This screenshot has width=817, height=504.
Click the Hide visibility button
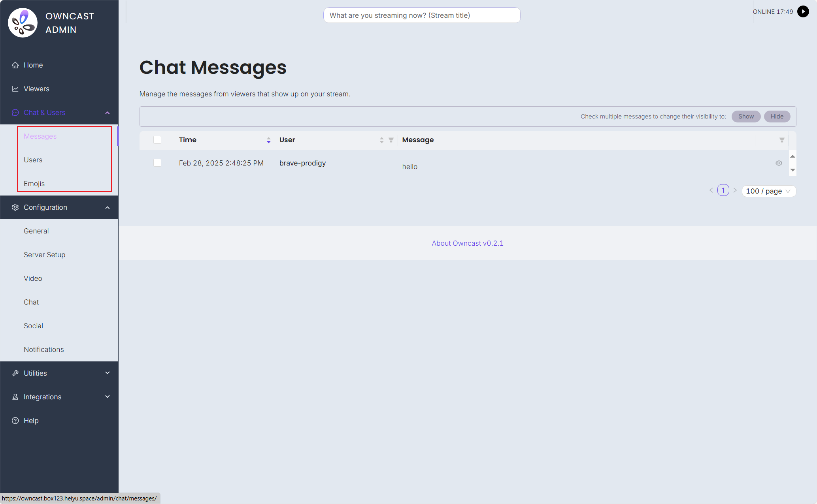(x=777, y=117)
